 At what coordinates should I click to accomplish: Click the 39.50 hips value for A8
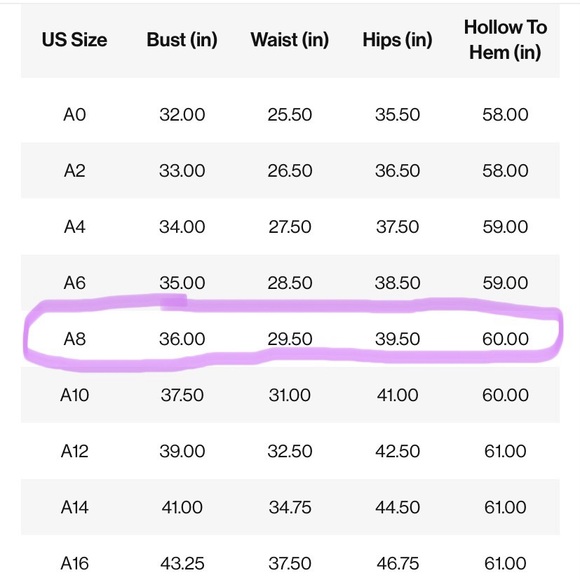(x=397, y=339)
